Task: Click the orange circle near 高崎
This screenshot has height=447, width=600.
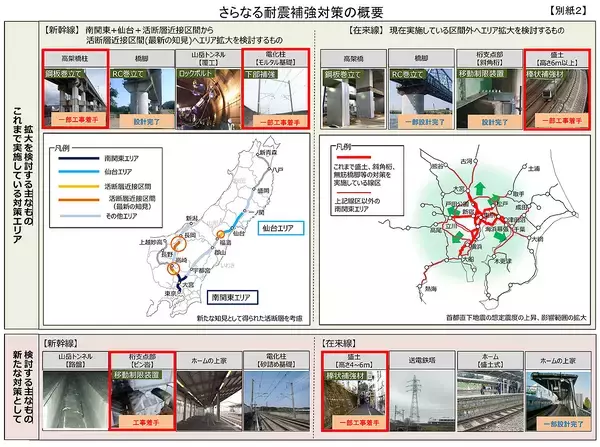Action: (173, 269)
